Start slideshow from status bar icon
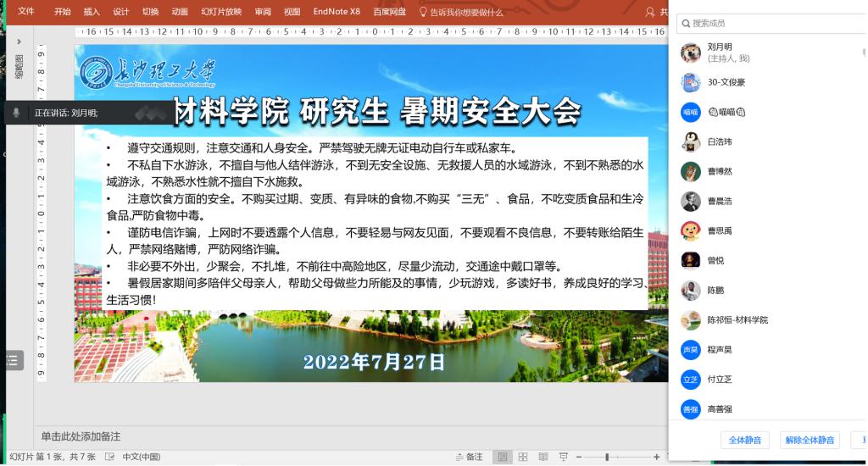This screenshot has height=466, width=868. point(564,458)
